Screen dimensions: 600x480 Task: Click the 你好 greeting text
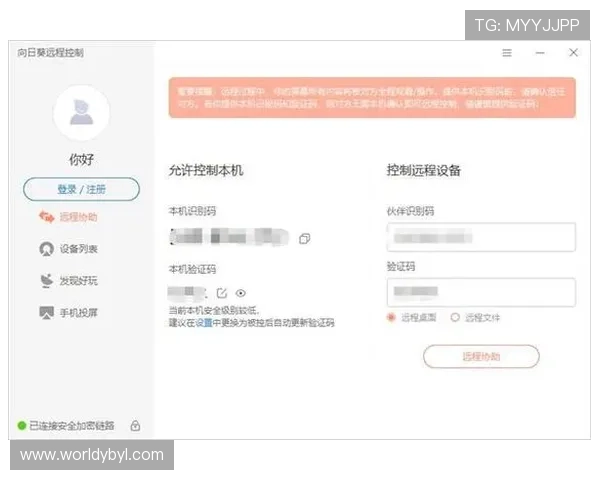[81, 159]
